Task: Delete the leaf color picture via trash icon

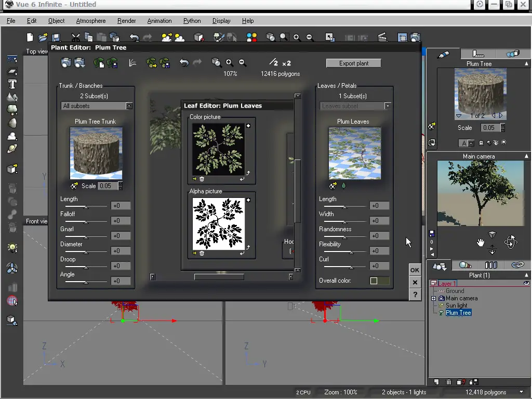Action: [202, 178]
